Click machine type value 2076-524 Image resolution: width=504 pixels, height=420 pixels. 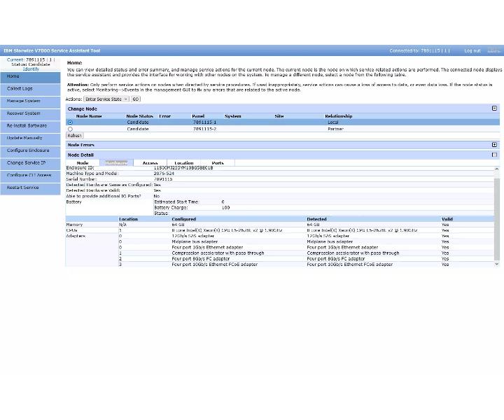[x=164, y=173]
